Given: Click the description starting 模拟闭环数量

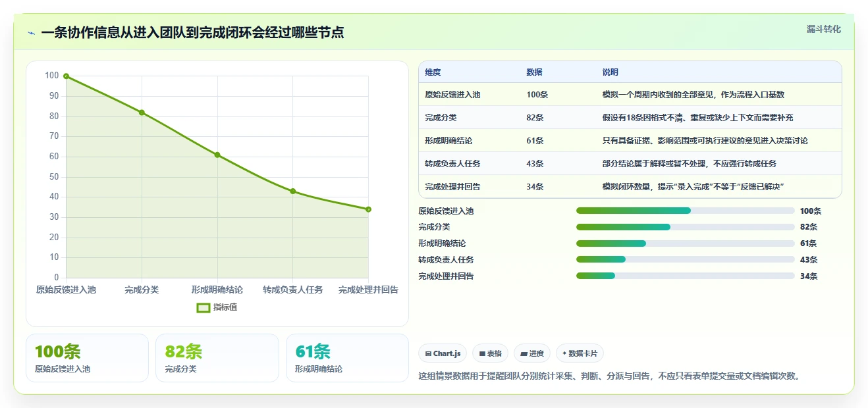Looking at the screenshot, I should (693, 187).
